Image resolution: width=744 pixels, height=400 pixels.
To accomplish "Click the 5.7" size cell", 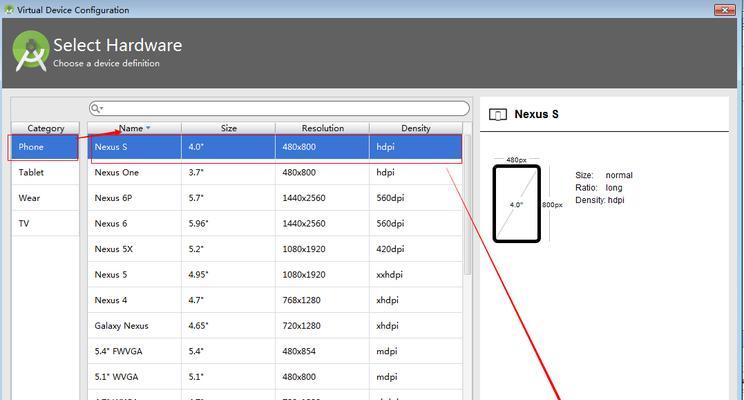I will (228, 198).
